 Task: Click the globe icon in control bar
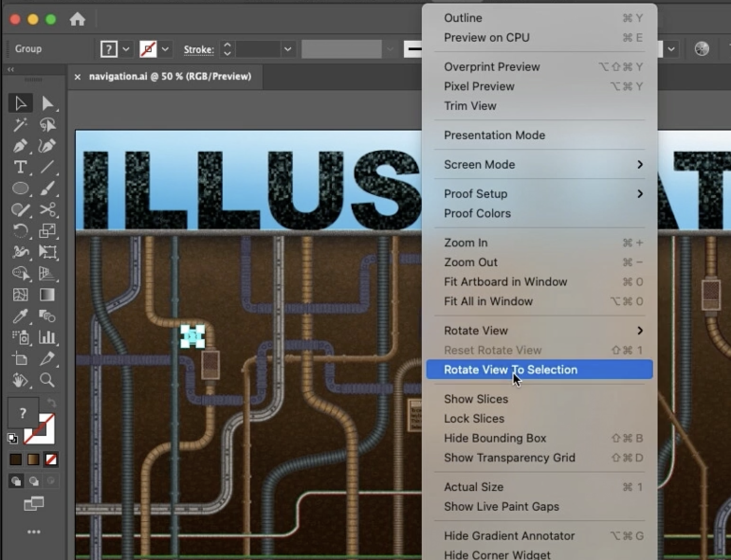702,49
